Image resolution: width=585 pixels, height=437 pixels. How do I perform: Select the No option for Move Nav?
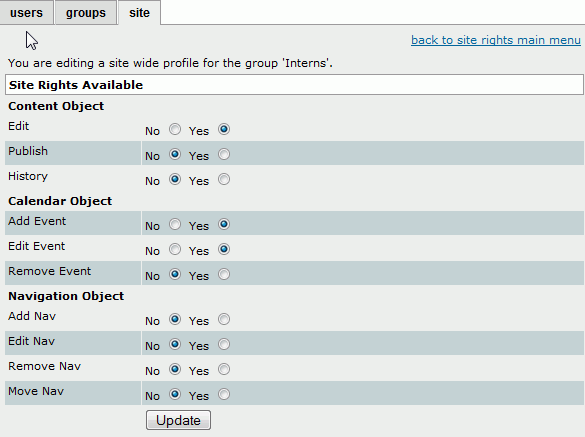tap(175, 394)
